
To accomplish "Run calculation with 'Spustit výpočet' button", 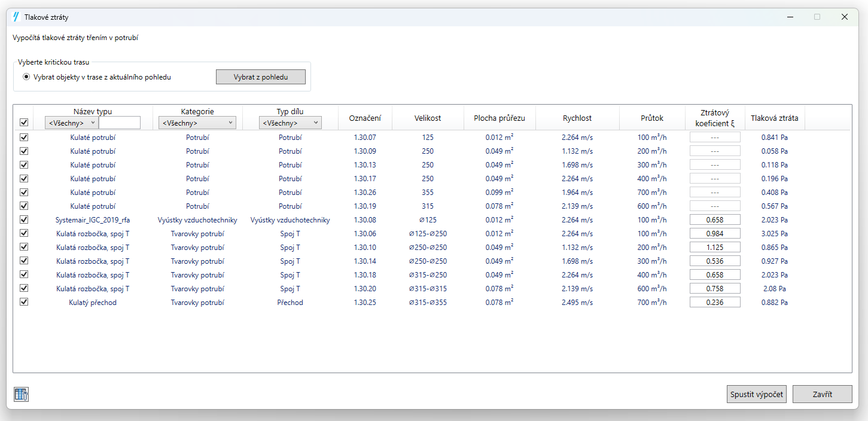I will pos(757,395).
